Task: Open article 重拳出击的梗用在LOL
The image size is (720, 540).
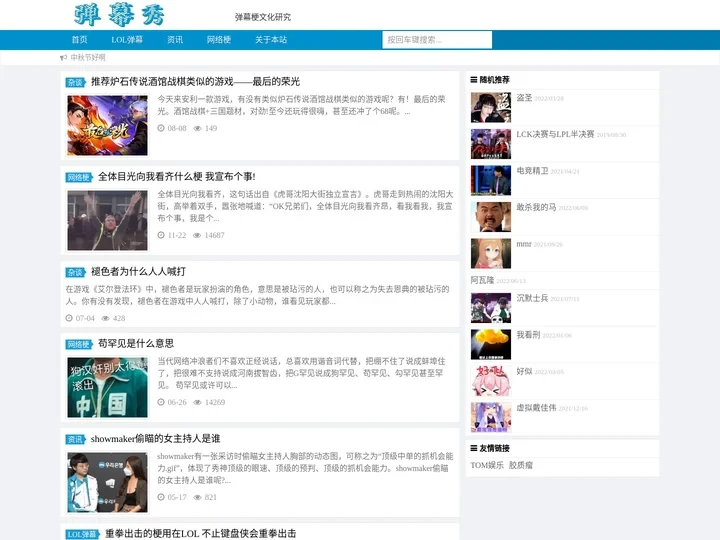Action: click(201, 534)
